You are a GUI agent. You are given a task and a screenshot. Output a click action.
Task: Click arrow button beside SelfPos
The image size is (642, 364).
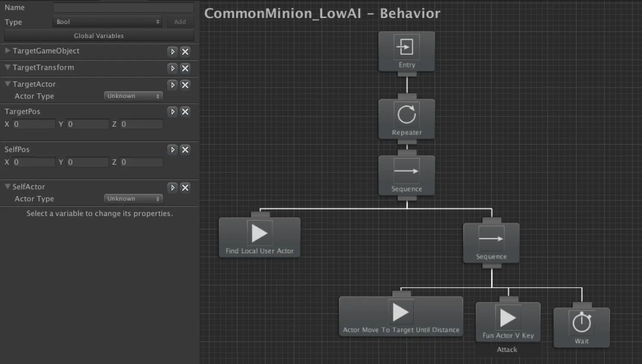[x=172, y=150]
